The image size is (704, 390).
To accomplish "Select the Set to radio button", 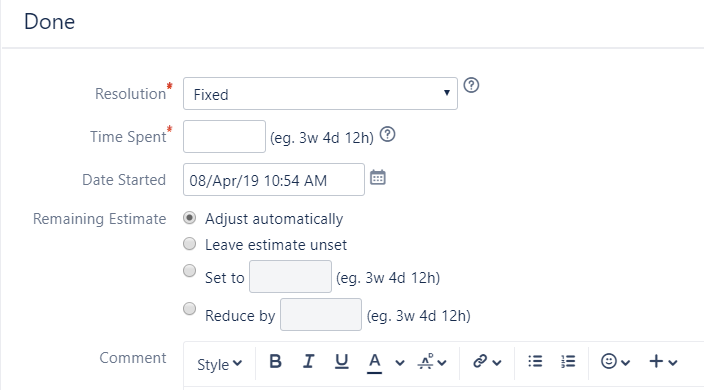I will coord(189,271).
